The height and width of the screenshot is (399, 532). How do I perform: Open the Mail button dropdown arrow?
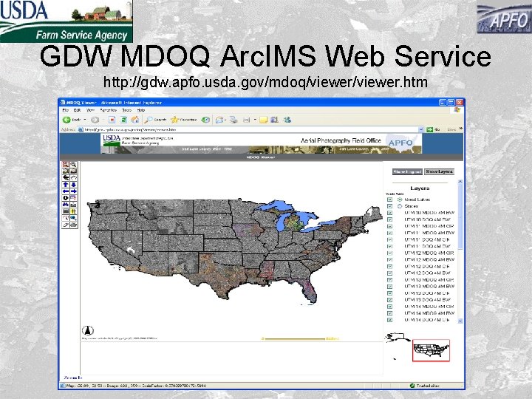coord(225,120)
